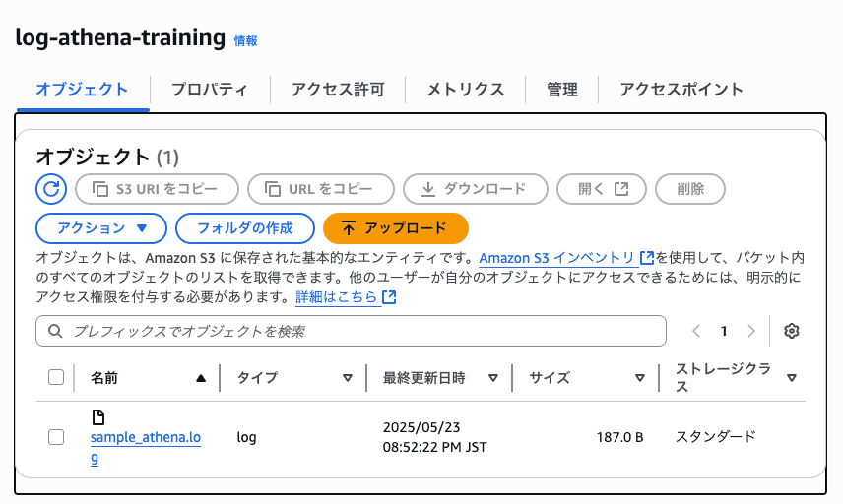Screen dimensions: 843x504
Task: Sort by サイズ column arrow
Action: point(640,378)
